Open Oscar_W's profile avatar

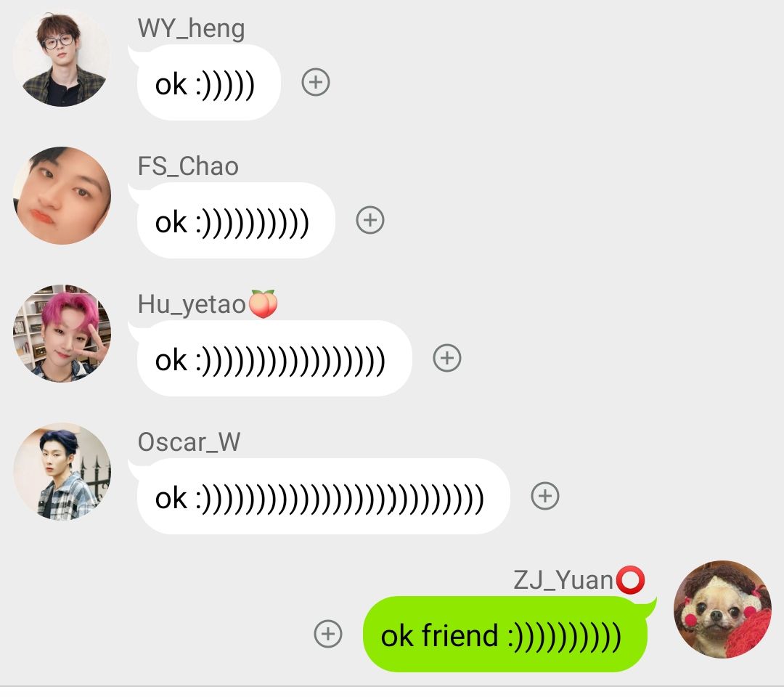click(x=62, y=471)
